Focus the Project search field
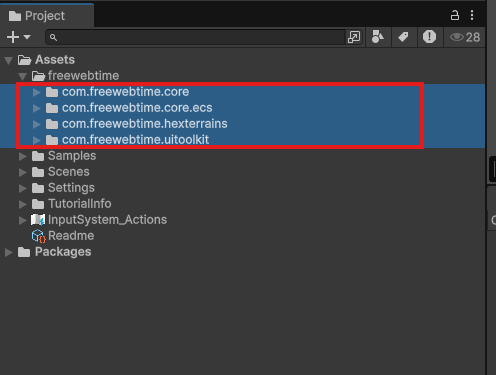 (195, 37)
